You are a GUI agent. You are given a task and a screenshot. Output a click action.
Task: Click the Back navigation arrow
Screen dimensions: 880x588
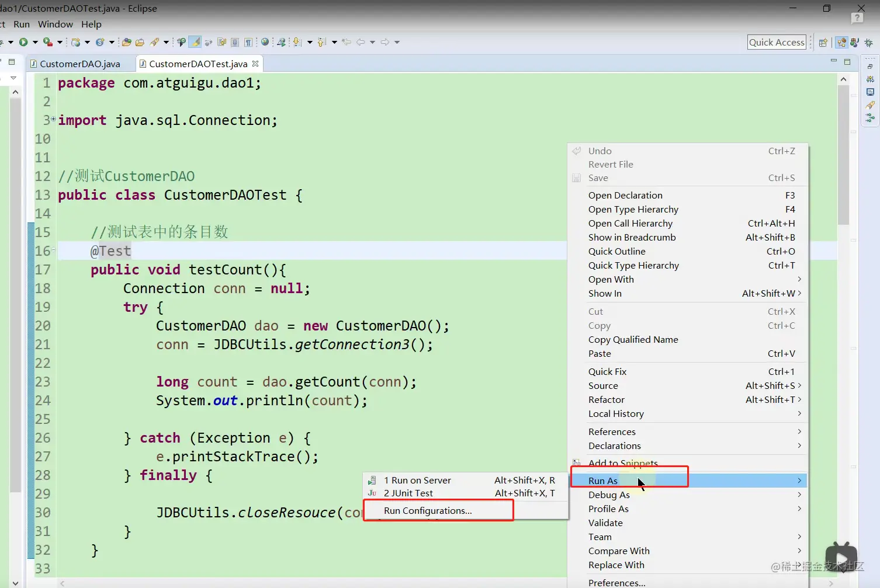pos(361,42)
